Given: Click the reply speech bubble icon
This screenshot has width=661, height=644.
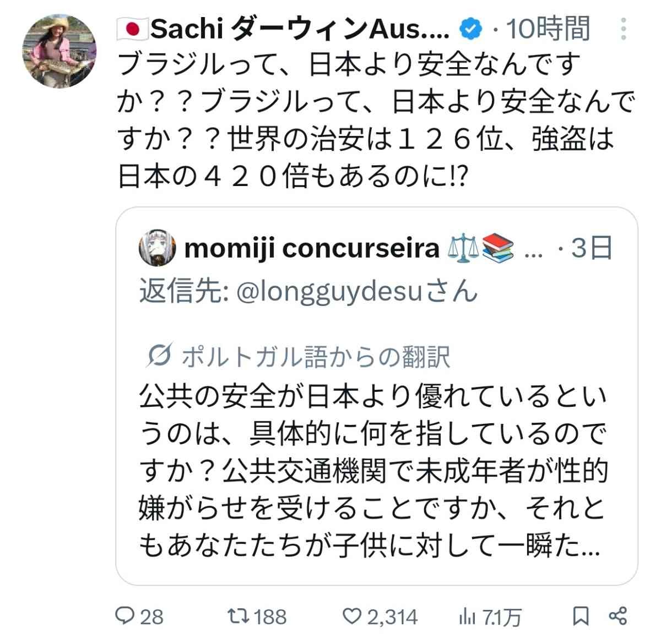Looking at the screenshot, I should click(125, 616).
